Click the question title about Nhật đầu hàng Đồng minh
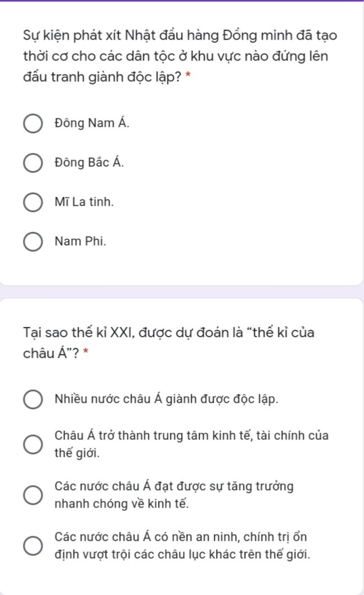The height and width of the screenshot is (595, 364). (180, 56)
